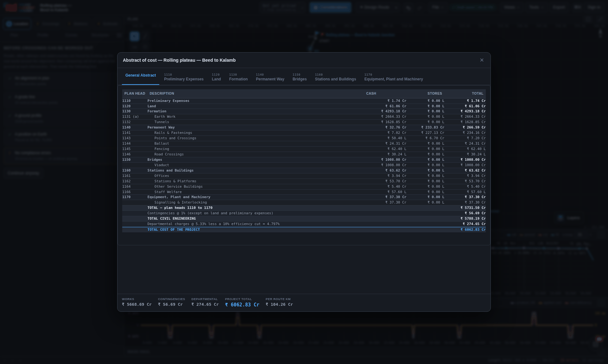The width and height of the screenshot is (608, 364).
Task: Click the Contingencies @ 1% row description
Action: tap(210, 213)
